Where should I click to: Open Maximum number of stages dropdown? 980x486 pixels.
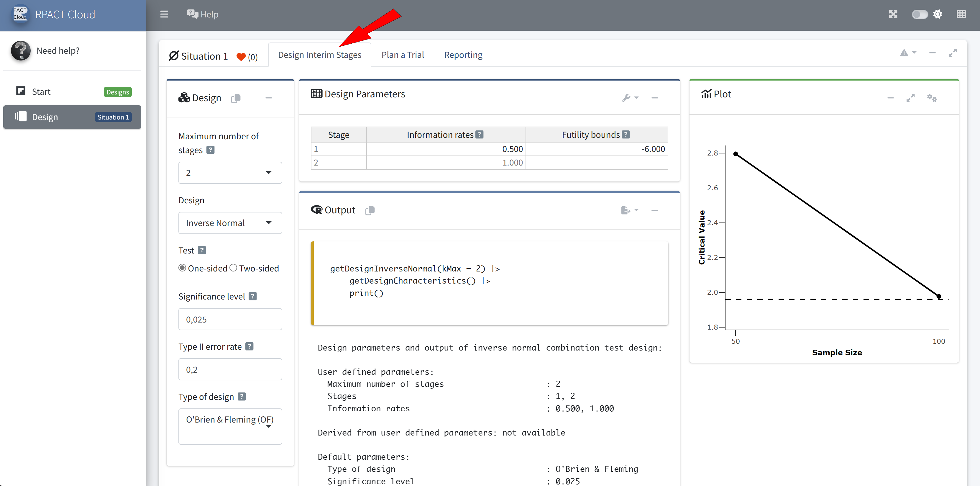point(230,173)
